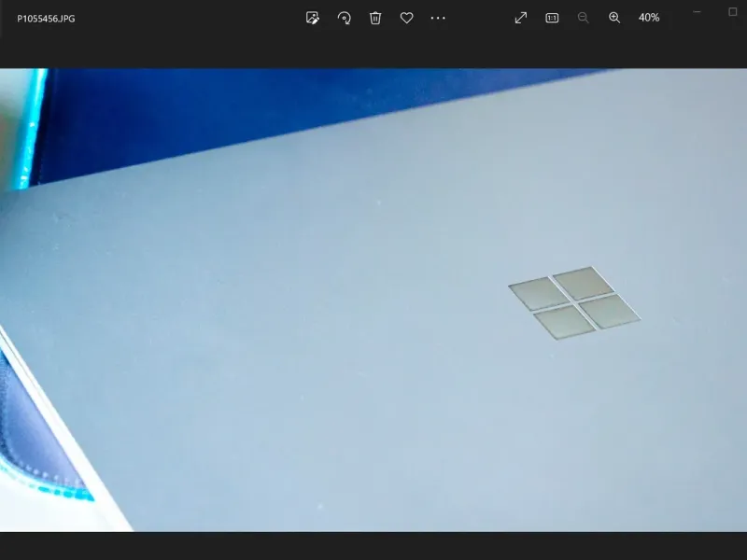This screenshot has height=560, width=747.
Task: Click the P1055456.JPG file name
Action: pos(46,19)
